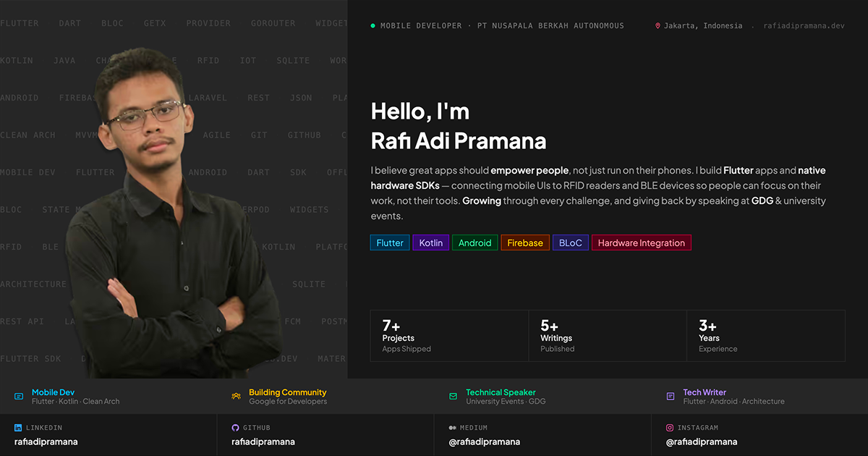Click the 3+ Years Experience stat card
Image resolution: width=868 pixels, height=456 pixels.
pyautogui.click(x=766, y=336)
